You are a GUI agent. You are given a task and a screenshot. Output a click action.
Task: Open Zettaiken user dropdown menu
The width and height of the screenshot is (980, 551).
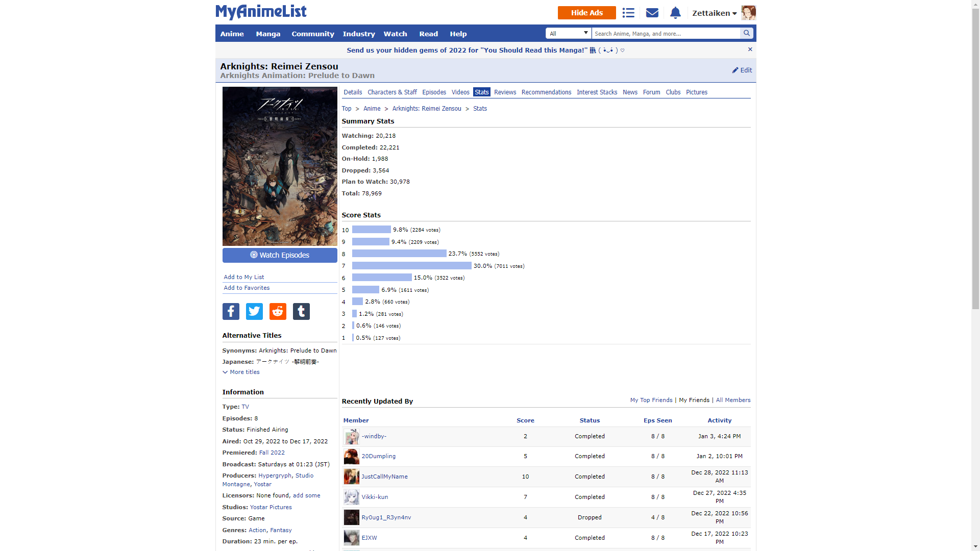(714, 13)
